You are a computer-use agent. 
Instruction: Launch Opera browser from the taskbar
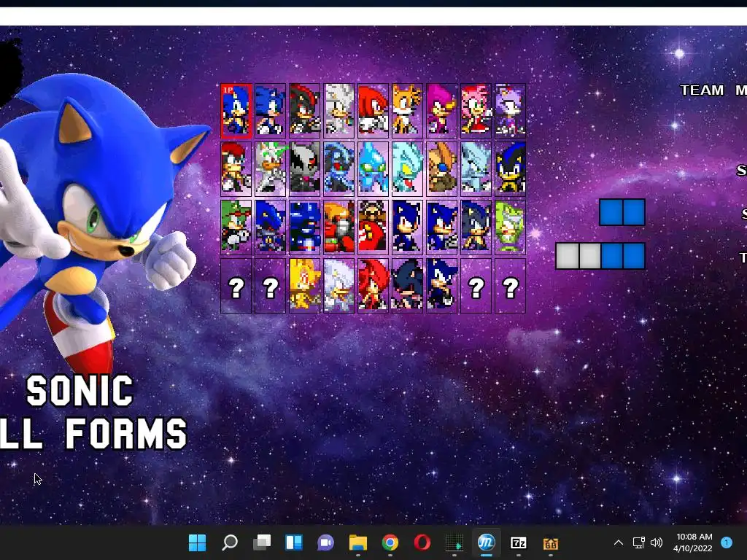pos(422,542)
